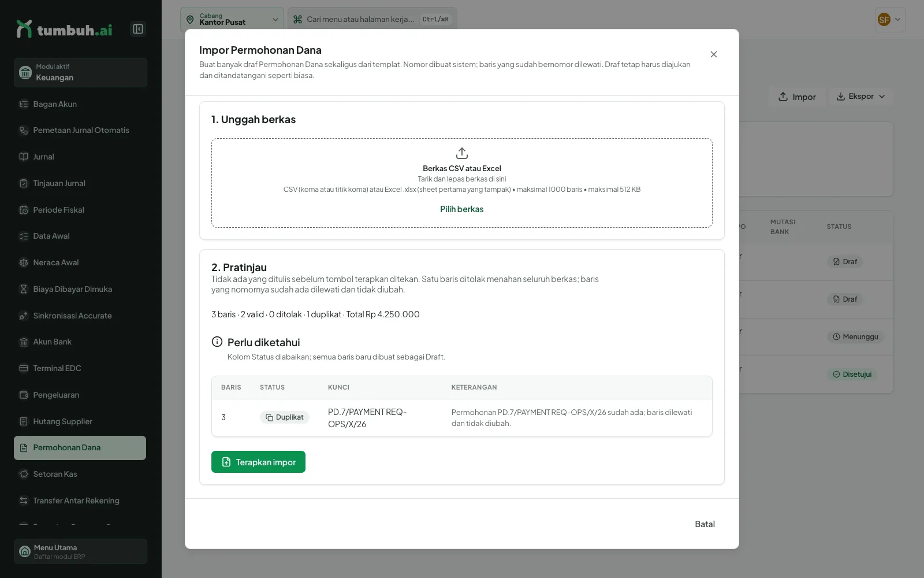Select Permohonan Dana in the sidebar
This screenshot has height=578, width=924.
click(80, 448)
